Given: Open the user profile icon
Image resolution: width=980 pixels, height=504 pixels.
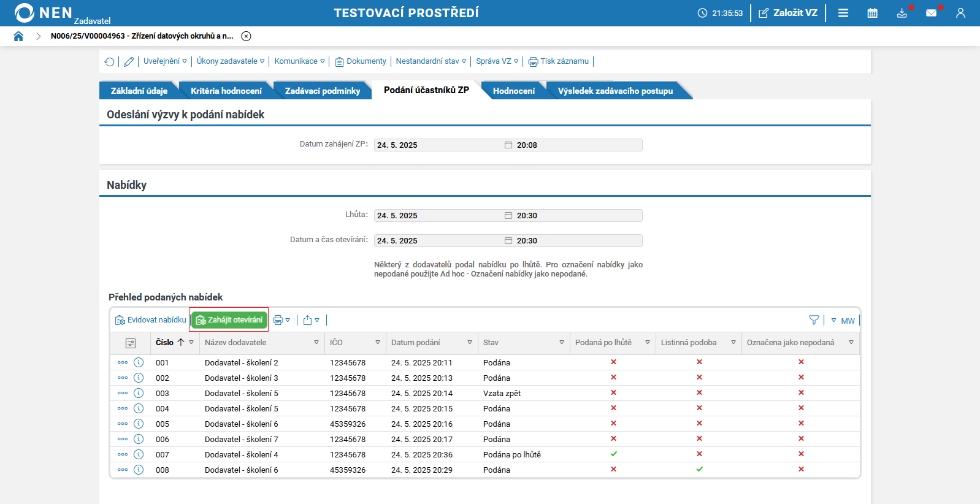Looking at the screenshot, I should click(x=960, y=13).
